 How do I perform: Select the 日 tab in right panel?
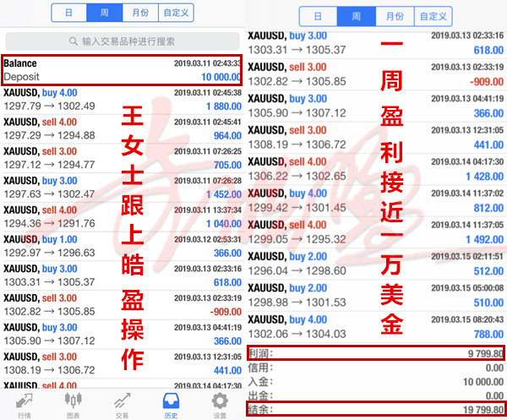click(x=318, y=16)
